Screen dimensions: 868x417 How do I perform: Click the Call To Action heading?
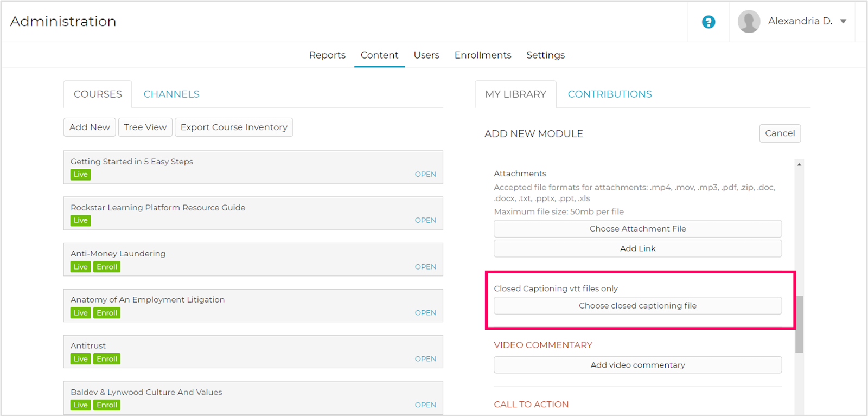[x=531, y=405]
